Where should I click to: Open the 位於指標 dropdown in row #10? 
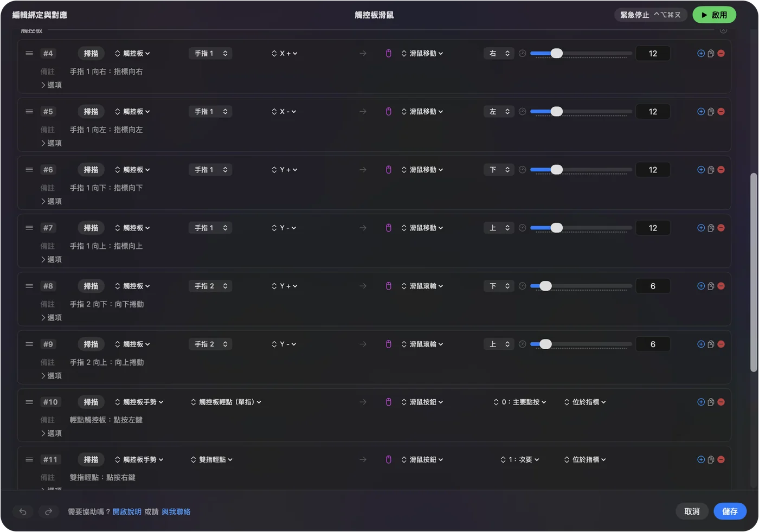(x=585, y=402)
